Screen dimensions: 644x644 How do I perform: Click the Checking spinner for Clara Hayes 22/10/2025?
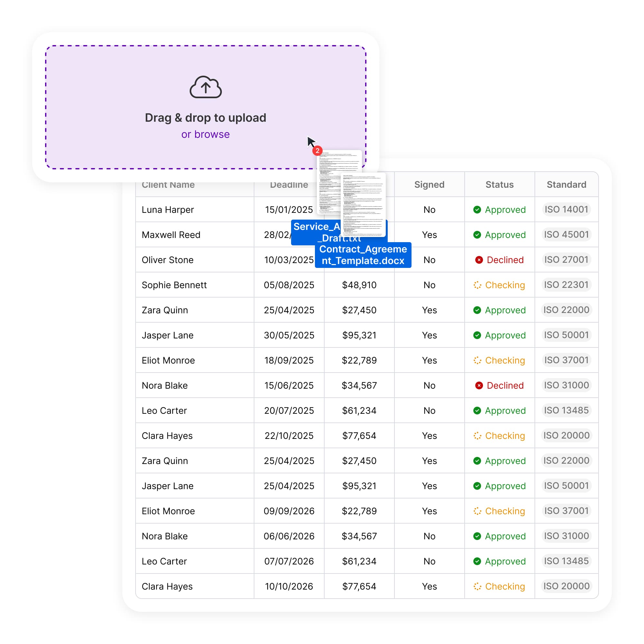pos(477,436)
